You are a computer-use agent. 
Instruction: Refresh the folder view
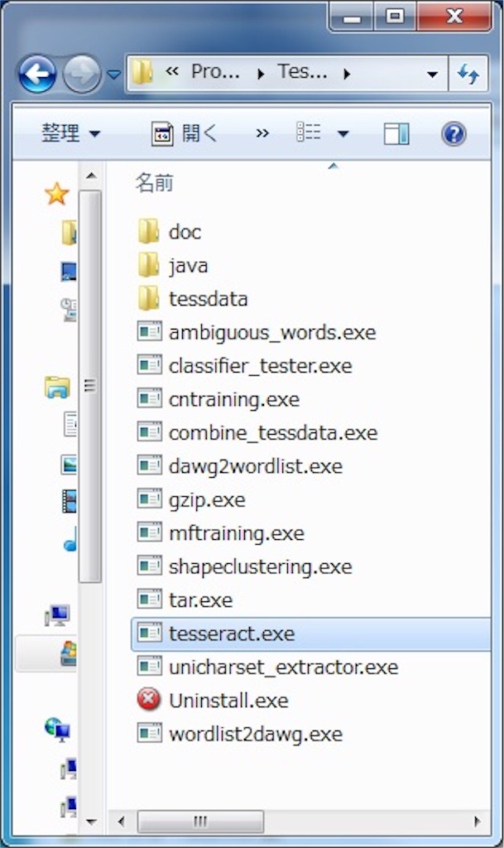coord(468,74)
